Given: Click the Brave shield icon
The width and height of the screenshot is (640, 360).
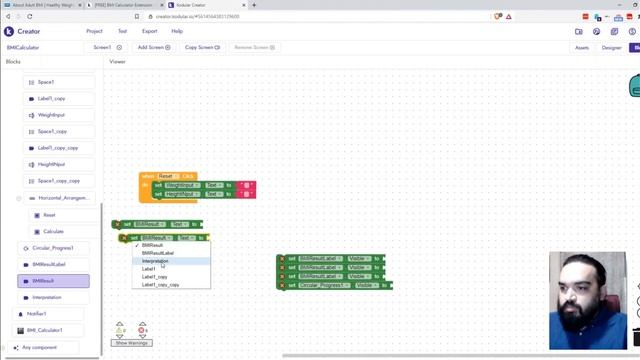Looking at the screenshot, I should [498, 16].
